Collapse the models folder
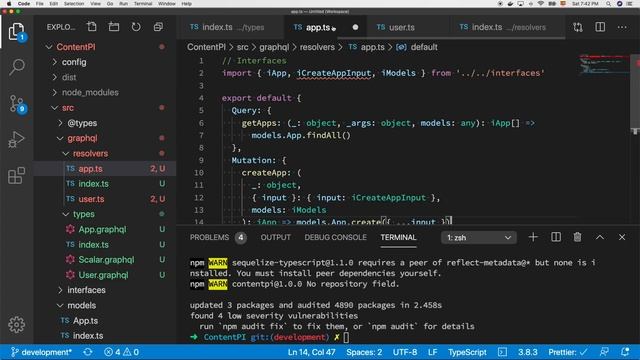The height and width of the screenshot is (360, 640). coord(82,305)
